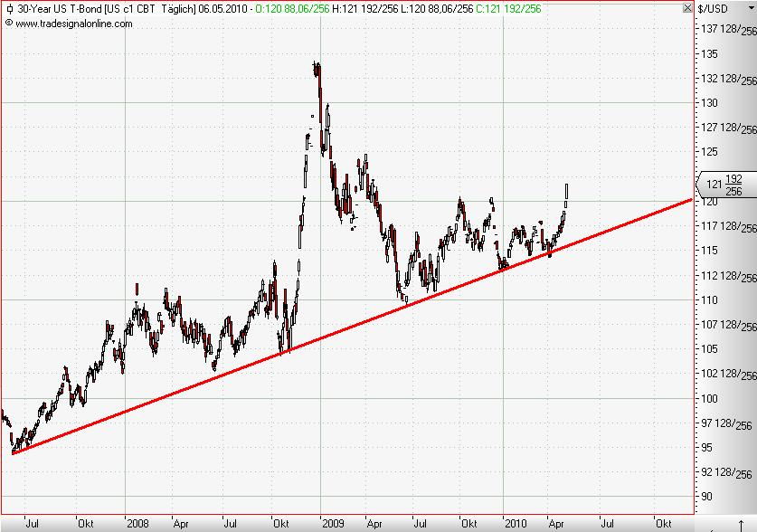Open the www.tradesignalonline.com watermark link
Viewport: 757px width, 532px height.
(x=73, y=24)
